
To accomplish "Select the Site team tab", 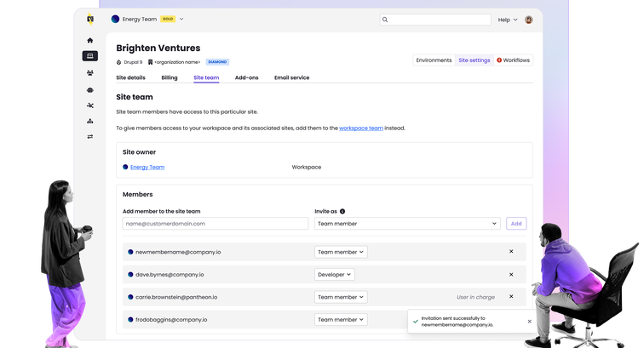I will click(x=206, y=77).
